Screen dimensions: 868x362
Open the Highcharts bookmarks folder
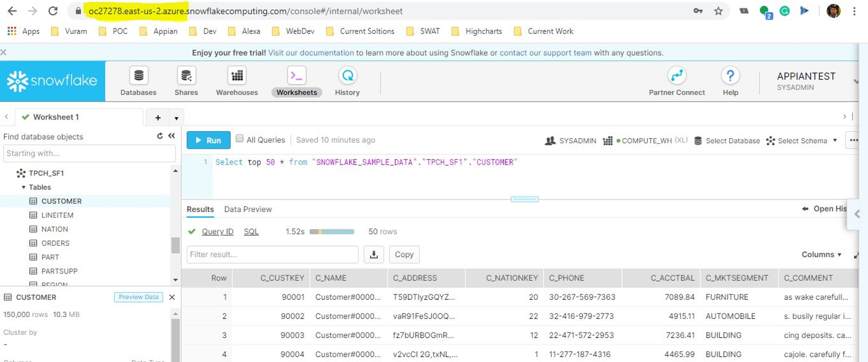(x=476, y=31)
